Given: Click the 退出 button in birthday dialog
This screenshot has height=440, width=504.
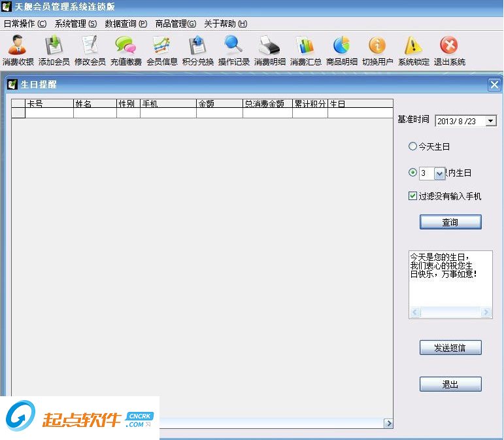Looking at the screenshot, I should tap(450, 384).
